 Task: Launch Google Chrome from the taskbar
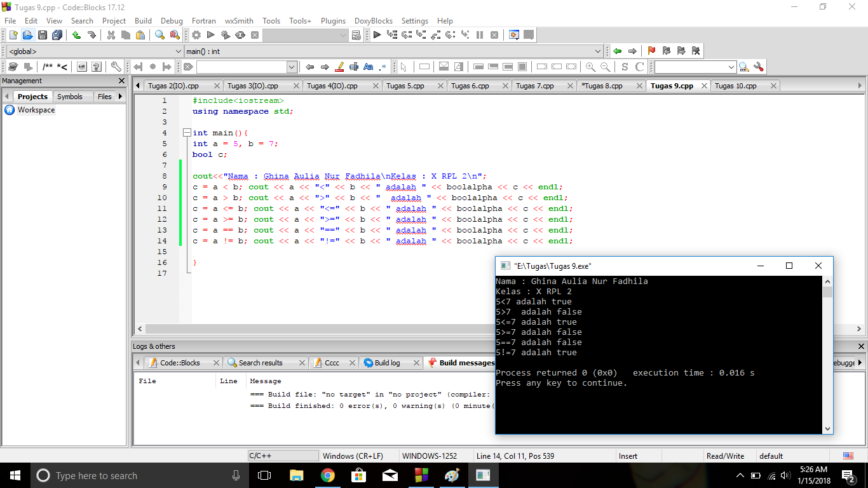[x=327, y=475]
